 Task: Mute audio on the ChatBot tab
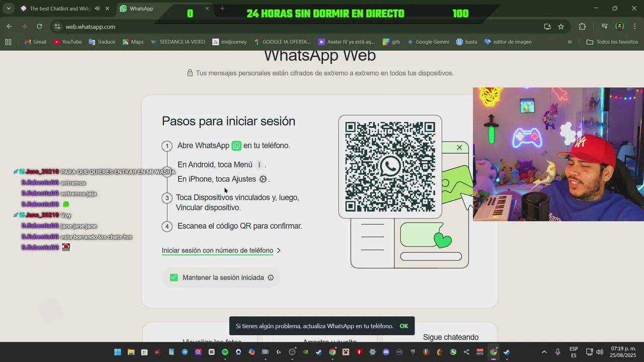(x=97, y=9)
